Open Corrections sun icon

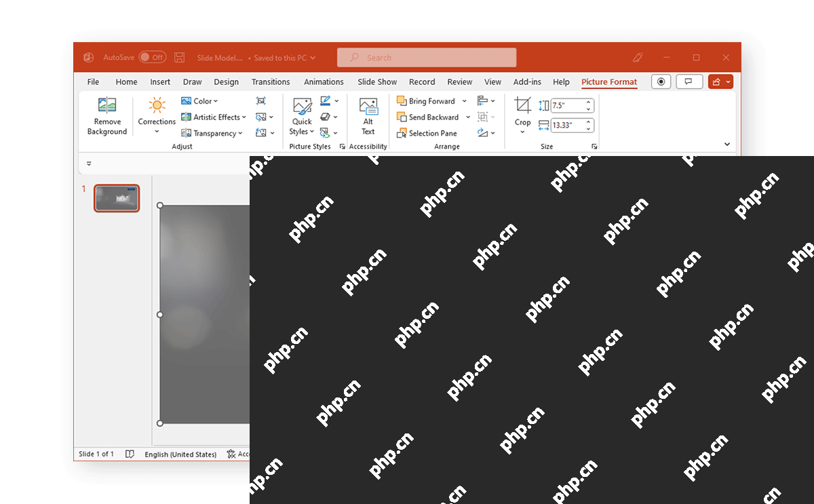[x=157, y=105]
